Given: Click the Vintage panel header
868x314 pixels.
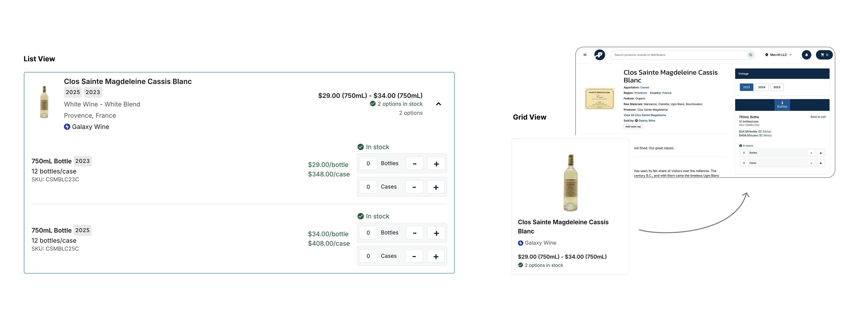Looking at the screenshot, I should (782, 74).
